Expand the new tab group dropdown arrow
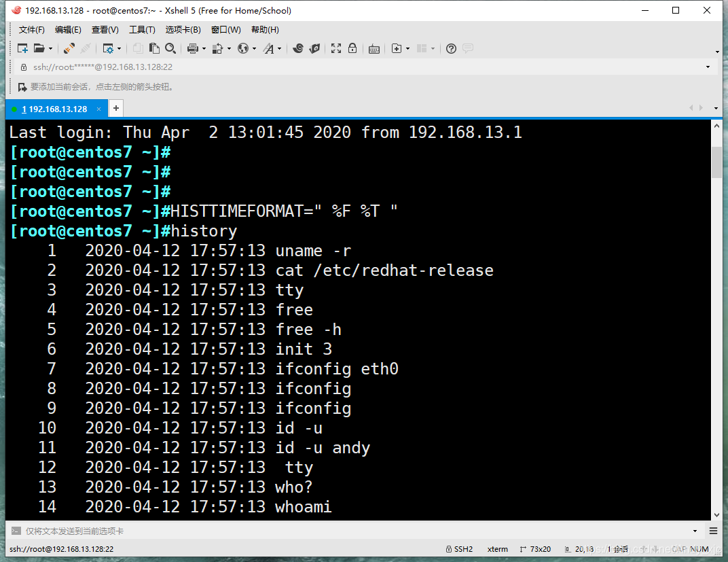Viewport: 728px width, 562px height. coord(407,48)
